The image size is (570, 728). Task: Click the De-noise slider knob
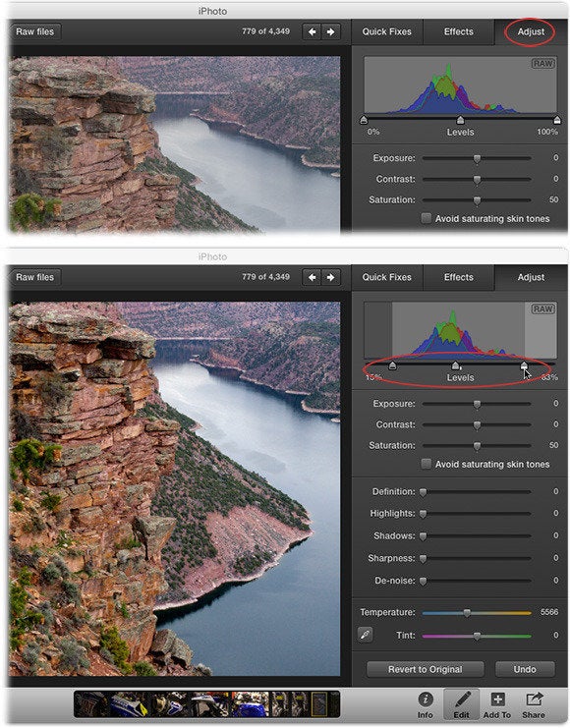point(424,581)
